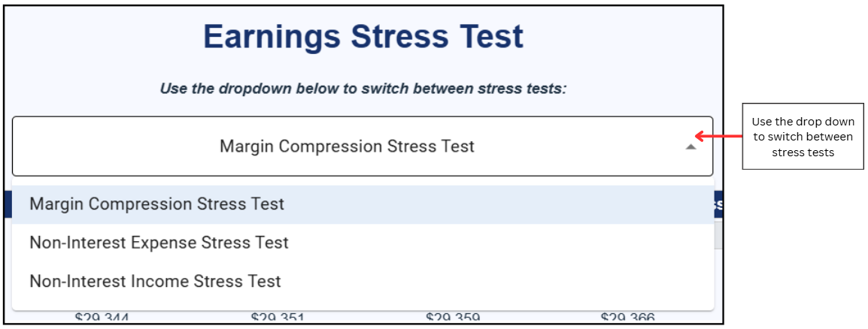868x329 pixels.
Task: Click the partially hidden header cell at right edge
Action: pyautogui.click(x=718, y=205)
